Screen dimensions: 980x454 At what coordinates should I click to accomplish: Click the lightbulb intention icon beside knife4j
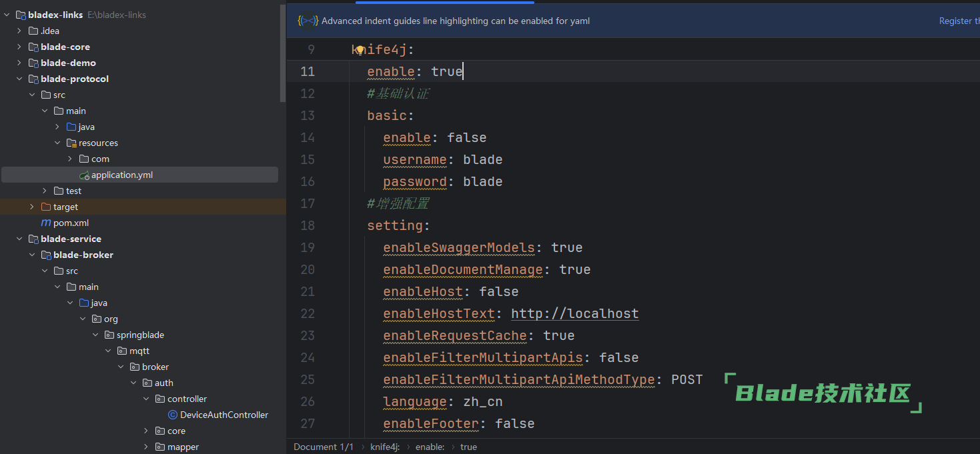360,50
